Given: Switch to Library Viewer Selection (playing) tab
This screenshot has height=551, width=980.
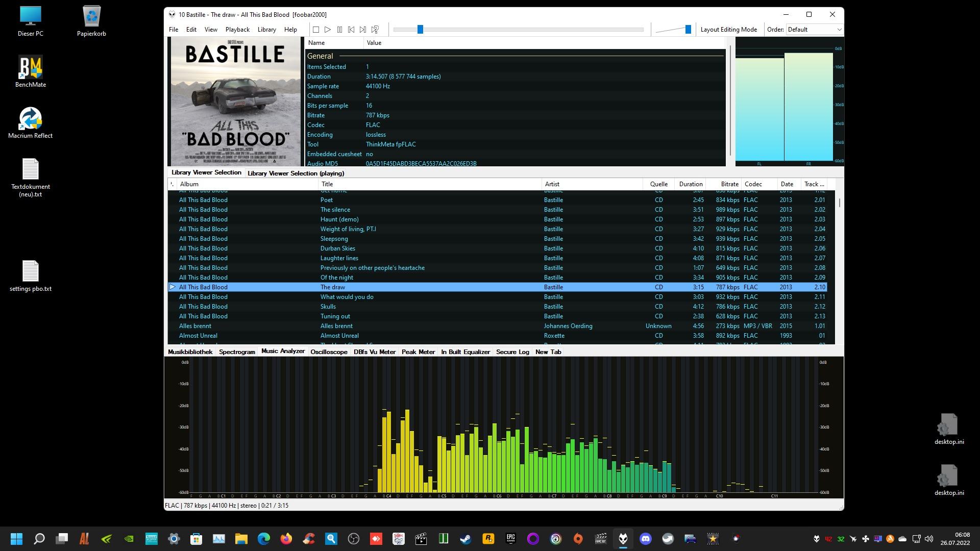Looking at the screenshot, I should point(296,173).
